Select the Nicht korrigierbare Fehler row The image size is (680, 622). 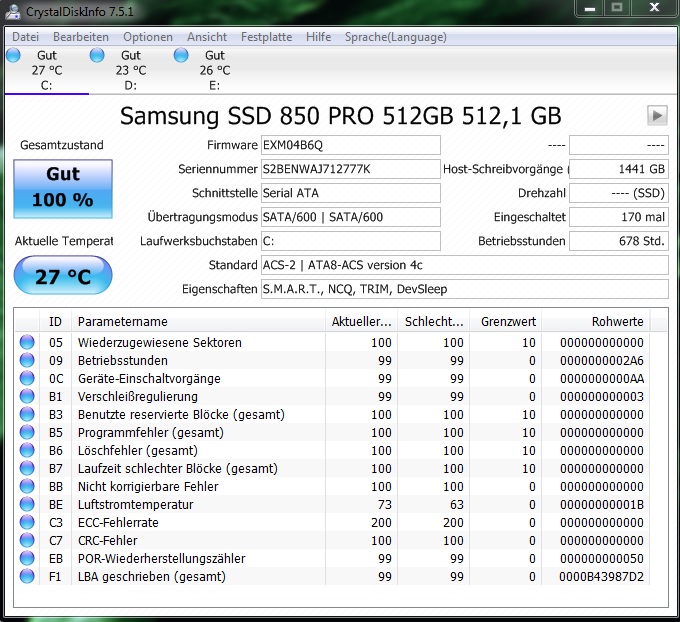click(x=332, y=486)
